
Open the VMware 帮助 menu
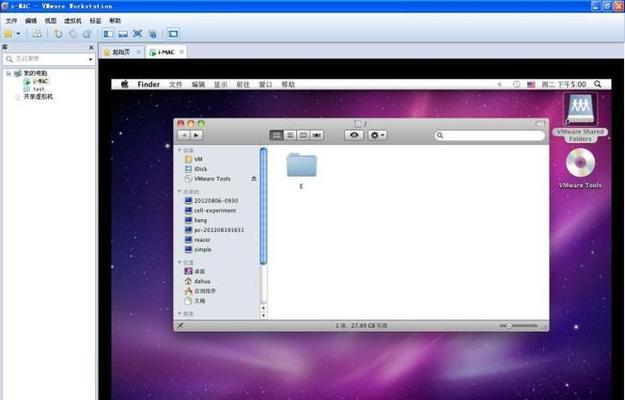(x=115, y=21)
